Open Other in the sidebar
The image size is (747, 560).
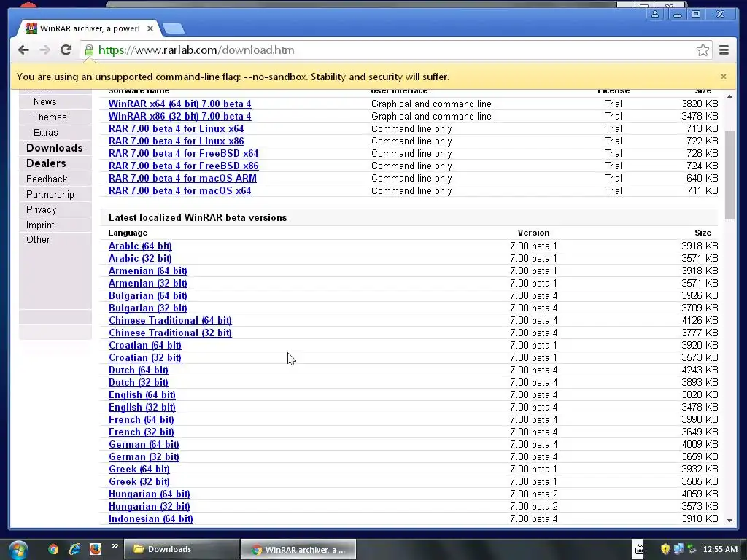[38, 239]
